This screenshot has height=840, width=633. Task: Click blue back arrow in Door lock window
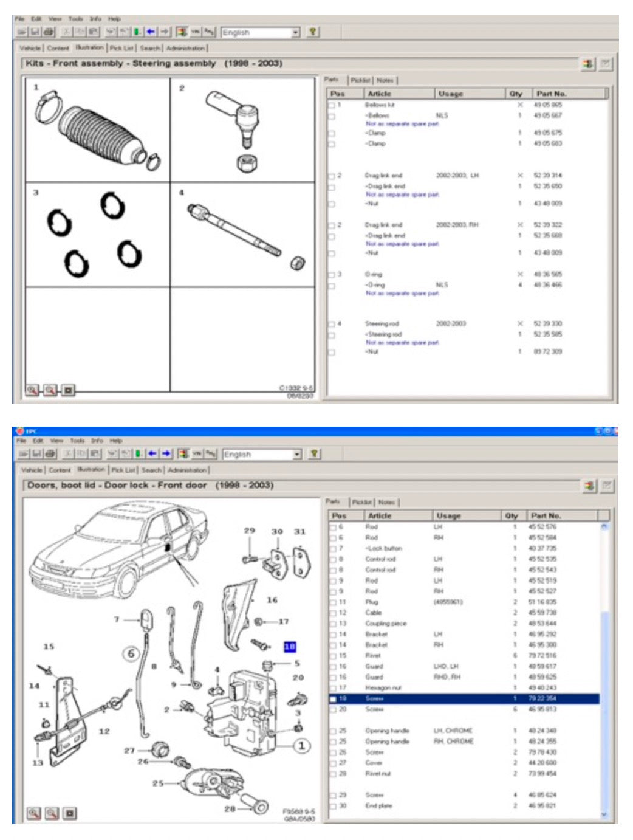coord(152,453)
